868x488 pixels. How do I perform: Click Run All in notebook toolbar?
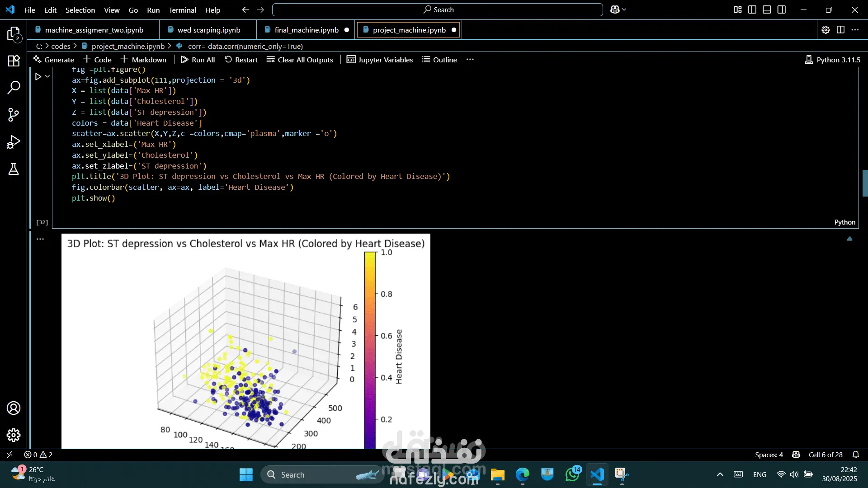[x=198, y=60]
